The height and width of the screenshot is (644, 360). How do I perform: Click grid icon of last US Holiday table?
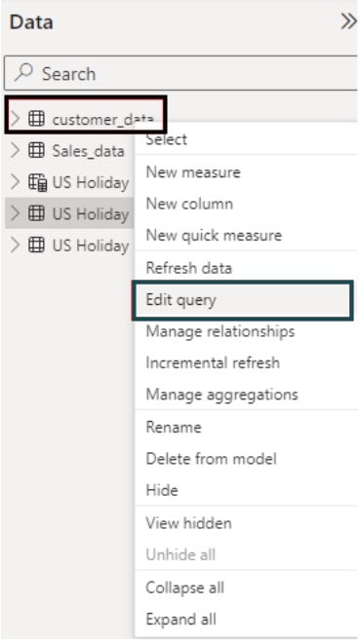click(x=36, y=246)
